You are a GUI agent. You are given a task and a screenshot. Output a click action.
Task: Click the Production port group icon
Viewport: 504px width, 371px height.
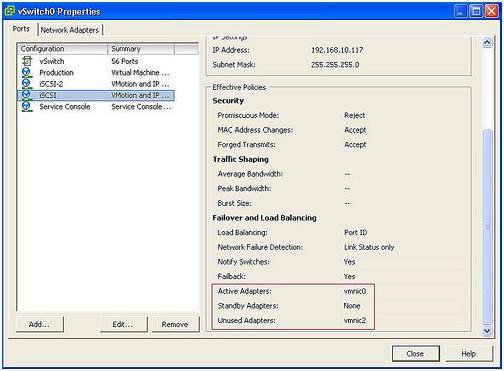27,72
